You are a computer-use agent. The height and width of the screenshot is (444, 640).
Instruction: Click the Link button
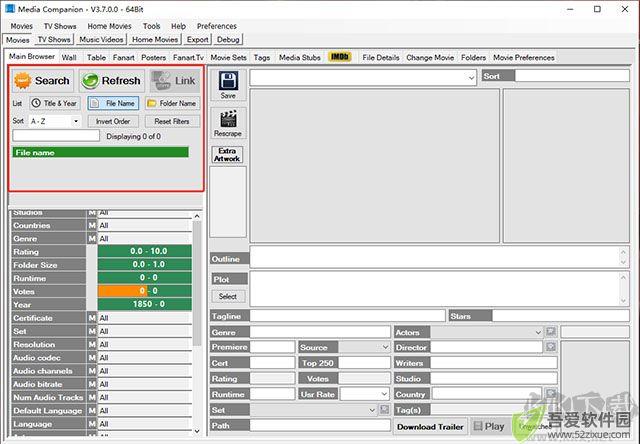(x=174, y=80)
